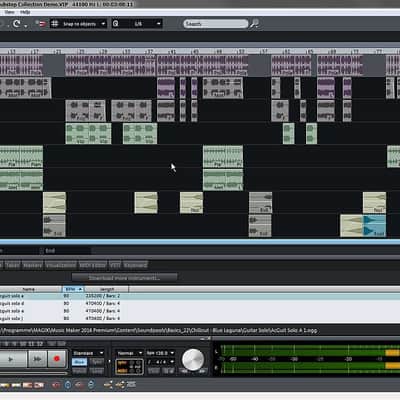The width and height of the screenshot is (400, 400).
Task: Toggle the snap grid icon
Action: point(55,24)
